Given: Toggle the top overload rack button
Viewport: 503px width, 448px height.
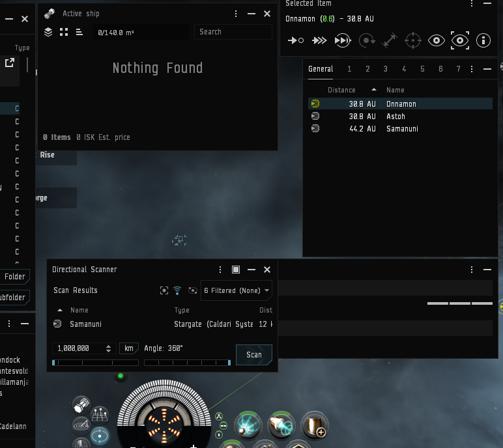Looking at the screenshot, I should 219,417.
